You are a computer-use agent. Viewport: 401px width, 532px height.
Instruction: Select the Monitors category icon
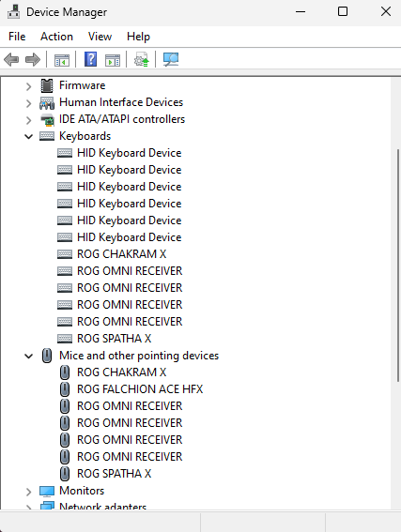[47, 491]
